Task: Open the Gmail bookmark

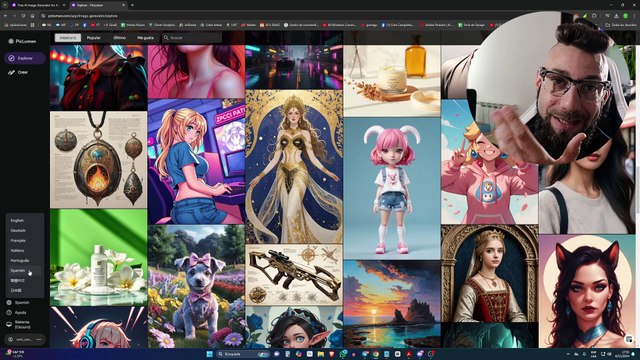Action: (x=110, y=25)
